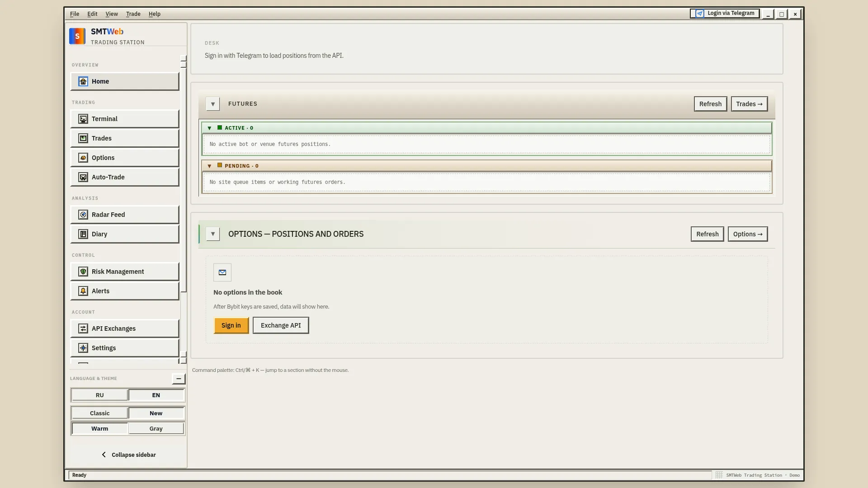Open the Diary page
868x488 pixels.
(x=125, y=234)
